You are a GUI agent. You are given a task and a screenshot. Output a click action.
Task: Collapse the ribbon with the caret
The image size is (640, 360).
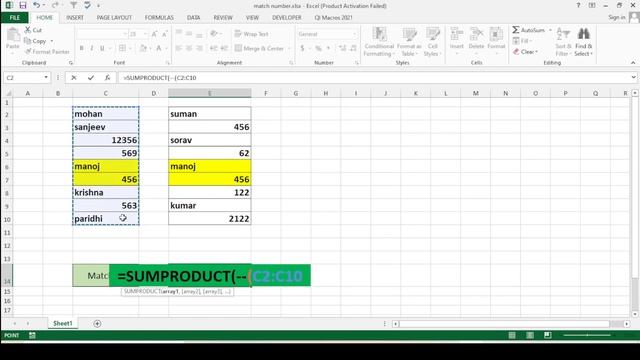pyautogui.click(x=633, y=63)
